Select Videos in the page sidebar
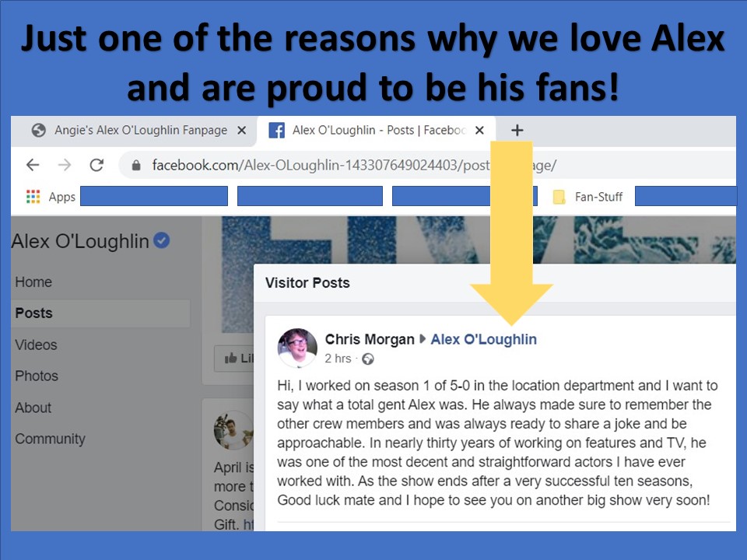The height and width of the screenshot is (560, 747). coord(36,345)
